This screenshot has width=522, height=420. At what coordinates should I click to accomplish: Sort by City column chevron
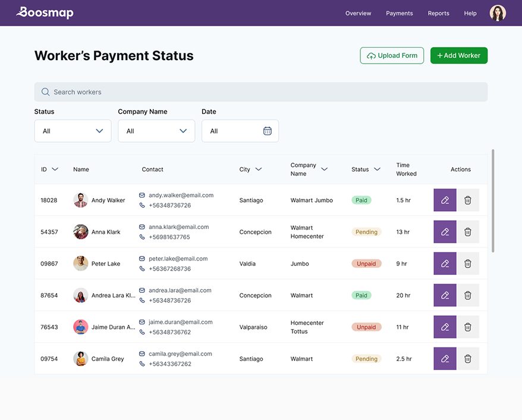[x=259, y=169]
